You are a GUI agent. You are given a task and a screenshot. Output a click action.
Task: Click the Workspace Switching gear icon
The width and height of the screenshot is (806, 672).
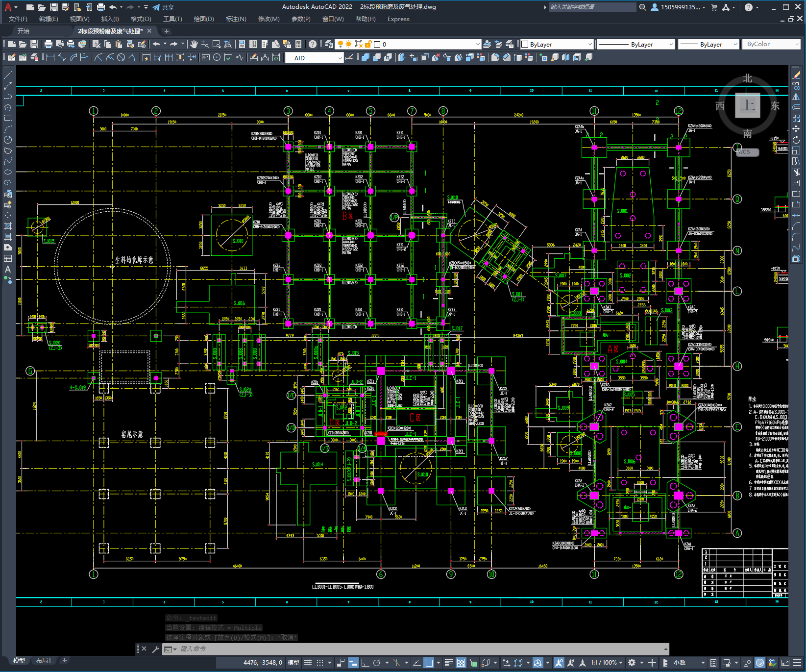coord(632,663)
